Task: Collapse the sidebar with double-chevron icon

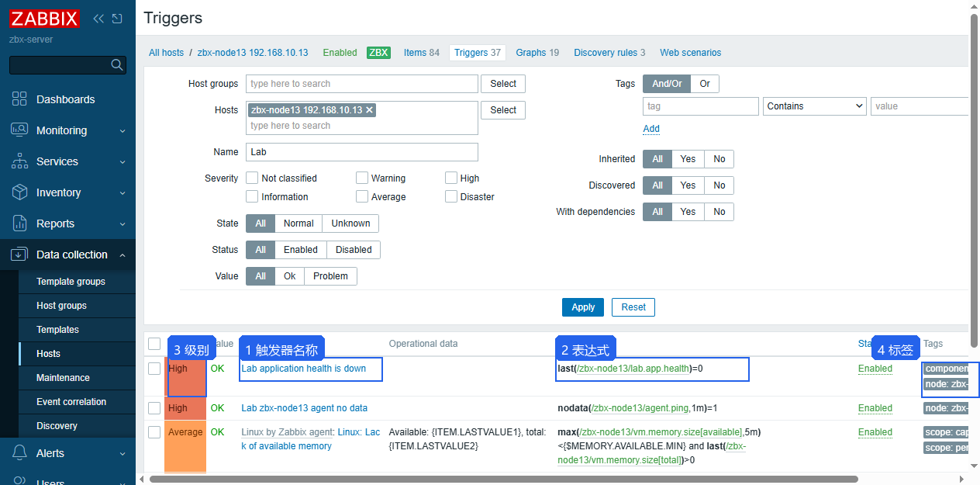Action: click(x=98, y=18)
